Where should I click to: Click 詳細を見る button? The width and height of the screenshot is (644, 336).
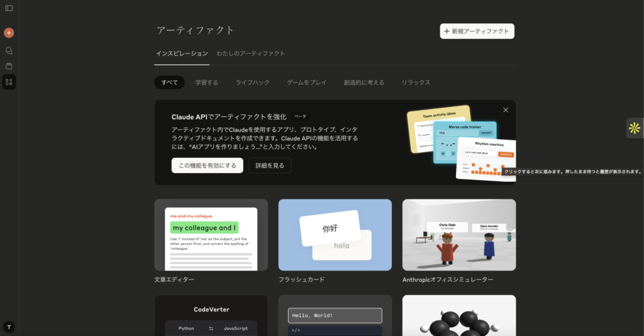coord(270,165)
